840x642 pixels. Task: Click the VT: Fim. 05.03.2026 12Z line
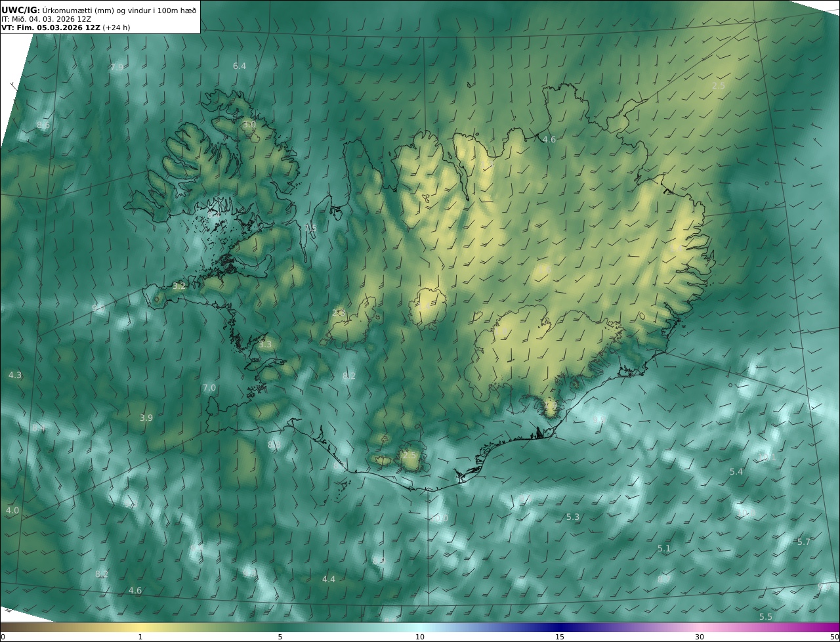click(65, 28)
